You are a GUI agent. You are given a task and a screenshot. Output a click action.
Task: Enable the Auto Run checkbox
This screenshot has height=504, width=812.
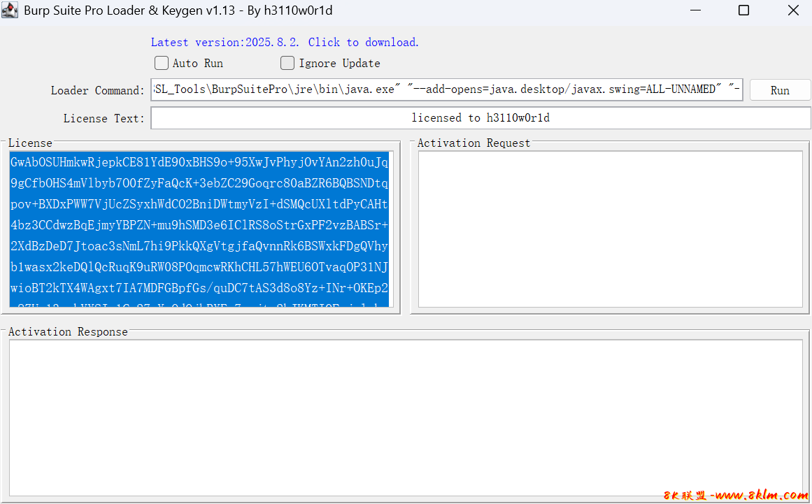(x=162, y=63)
